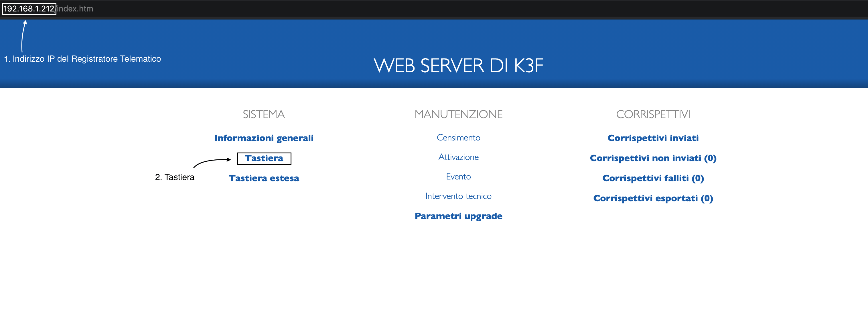
Task: Click the WEB SERVER DI K3F title
Action: tap(458, 65)
